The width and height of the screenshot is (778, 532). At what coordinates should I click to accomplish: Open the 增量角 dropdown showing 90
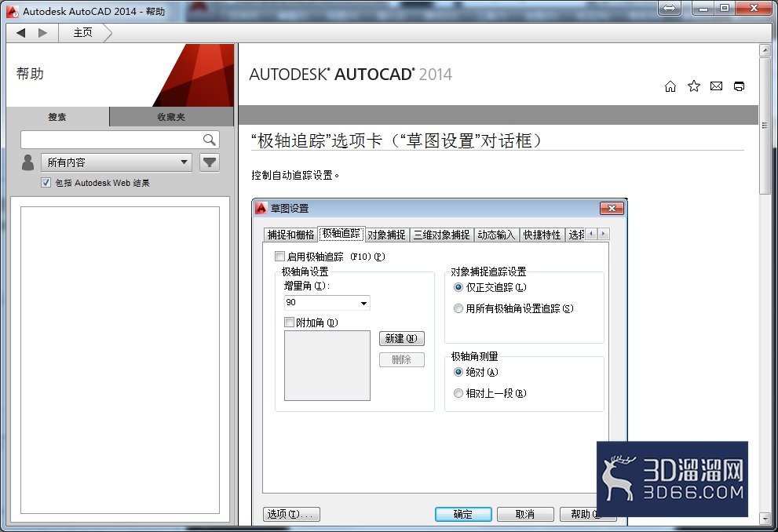click(327, 302)
